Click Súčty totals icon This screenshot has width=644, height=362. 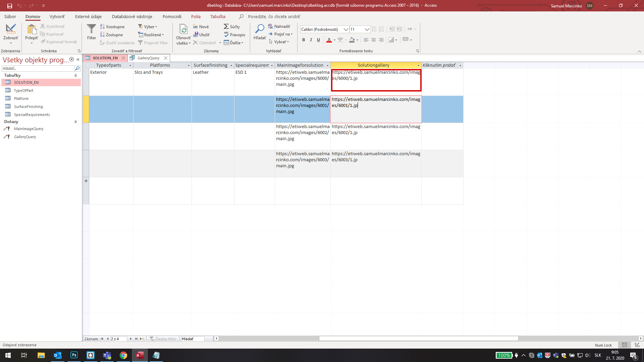(x=226, y=26)
